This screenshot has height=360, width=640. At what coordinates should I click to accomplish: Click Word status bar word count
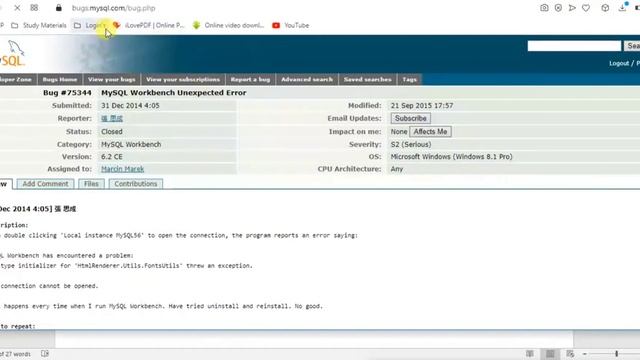pyautogui.click(x=15, y=354)
